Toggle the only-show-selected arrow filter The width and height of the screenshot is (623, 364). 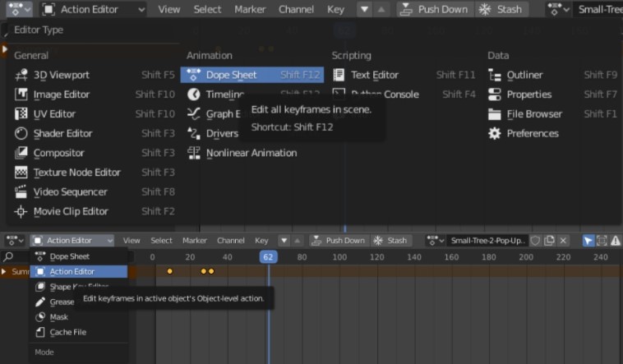point(588,241)
